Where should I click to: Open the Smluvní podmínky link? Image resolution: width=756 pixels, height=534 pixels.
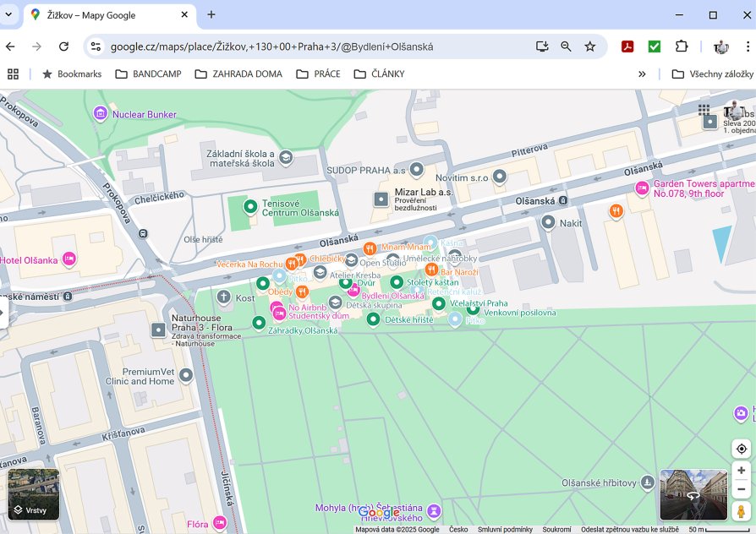(505, 529)
